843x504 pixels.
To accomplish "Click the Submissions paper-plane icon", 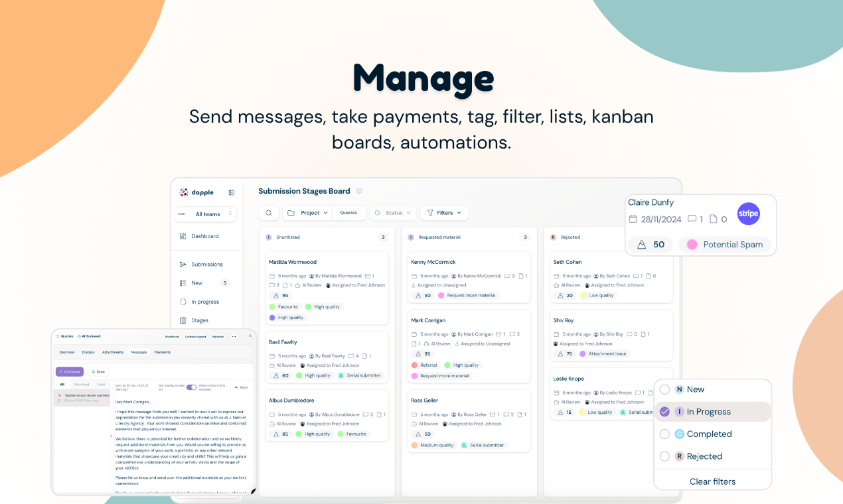I will (x=183, y=264).
